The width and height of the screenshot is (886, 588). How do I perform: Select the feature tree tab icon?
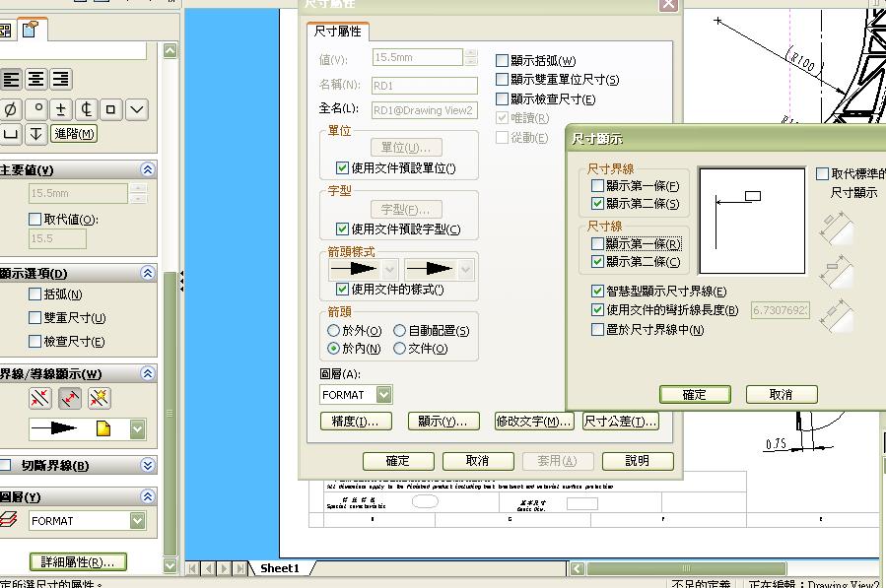point(6,30)
